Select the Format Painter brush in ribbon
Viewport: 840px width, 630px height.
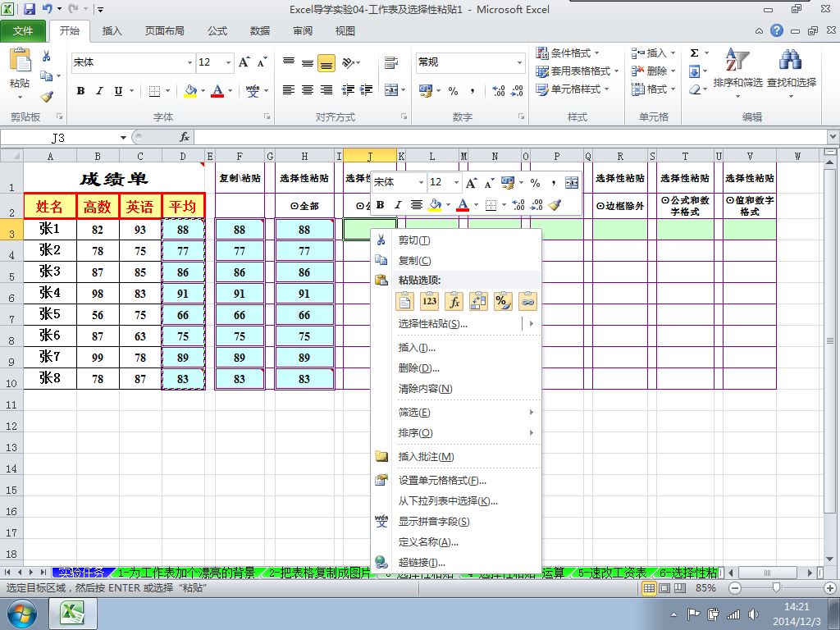coord(47,97)
